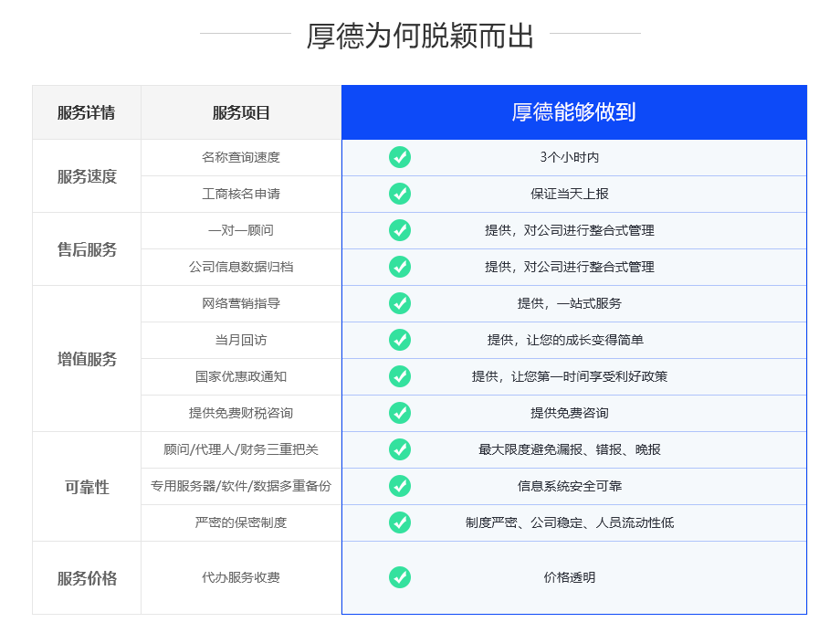Viewport: 840px width, 633px height.
Task: Click the 价格透明 description
Action: (570, 577)
